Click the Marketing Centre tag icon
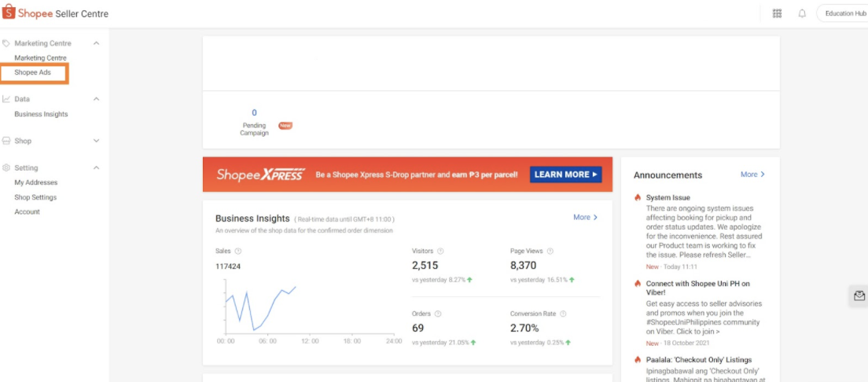This screenshot has width=868, height=382. [x=6, y=43]
